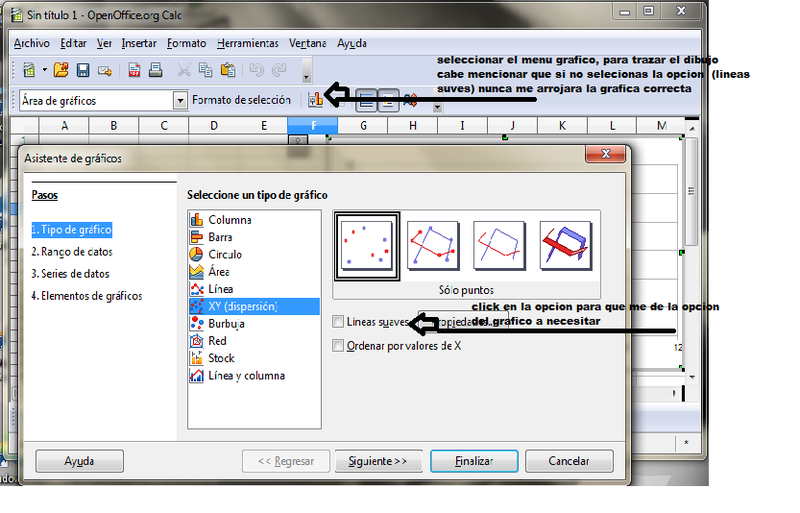Open the Área de gráficos dropdown

180,100
